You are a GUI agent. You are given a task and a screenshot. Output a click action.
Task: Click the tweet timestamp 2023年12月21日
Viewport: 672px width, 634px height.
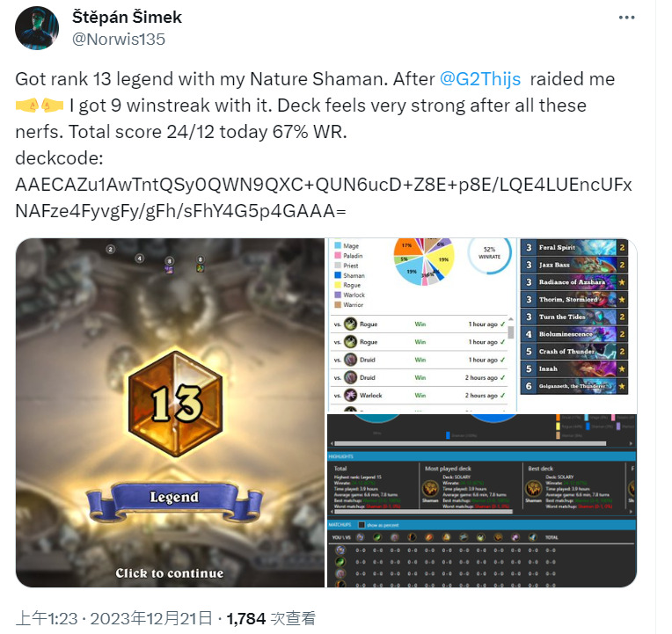click(151, 618)
